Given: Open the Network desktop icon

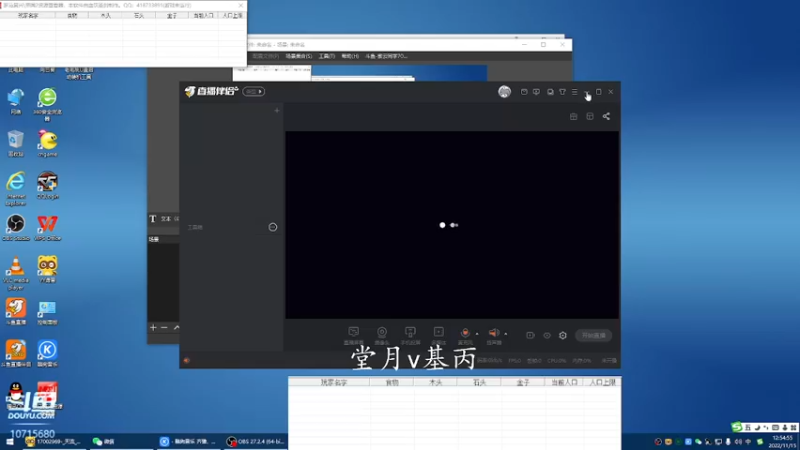Looking at the screenshot, I should pos(16,101).
